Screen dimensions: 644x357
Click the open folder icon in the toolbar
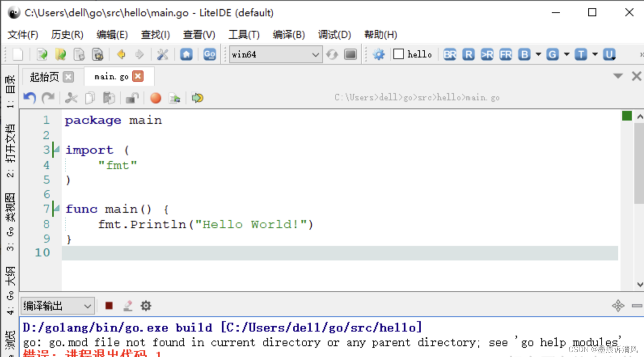click(61, 54)
